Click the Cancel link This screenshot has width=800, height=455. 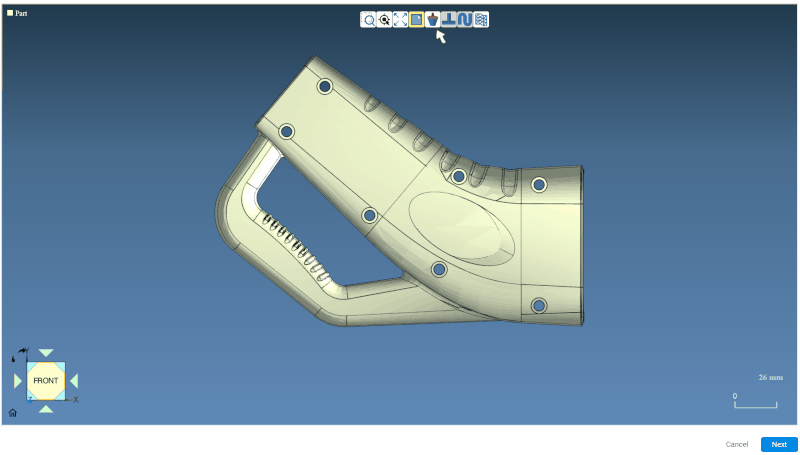736,444
